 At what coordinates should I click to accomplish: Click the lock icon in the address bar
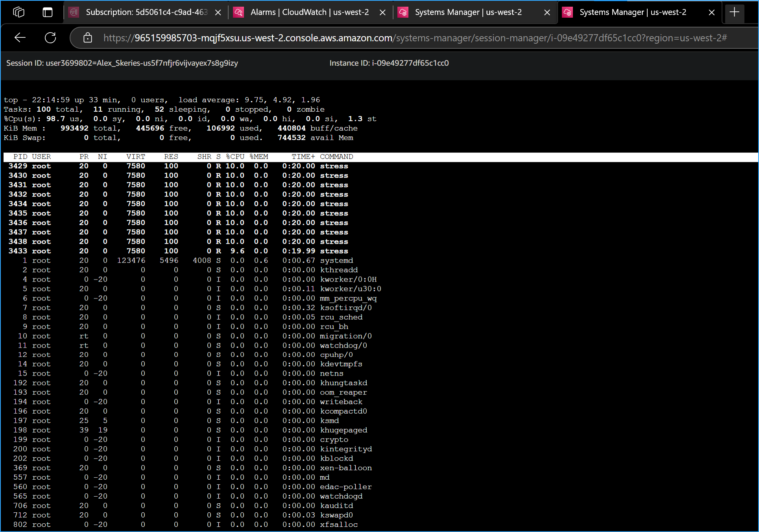click(87, 38)
